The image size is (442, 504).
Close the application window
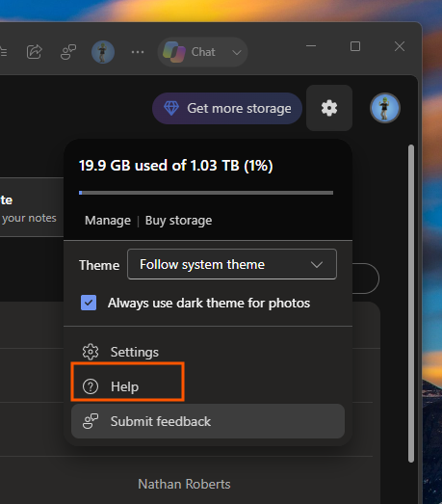tap(400, 46)
